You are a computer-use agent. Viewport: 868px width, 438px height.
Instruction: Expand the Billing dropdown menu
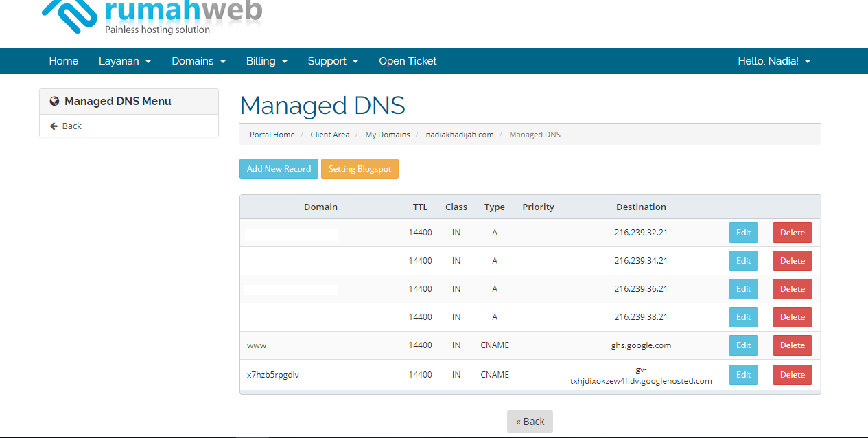(266, 61)
